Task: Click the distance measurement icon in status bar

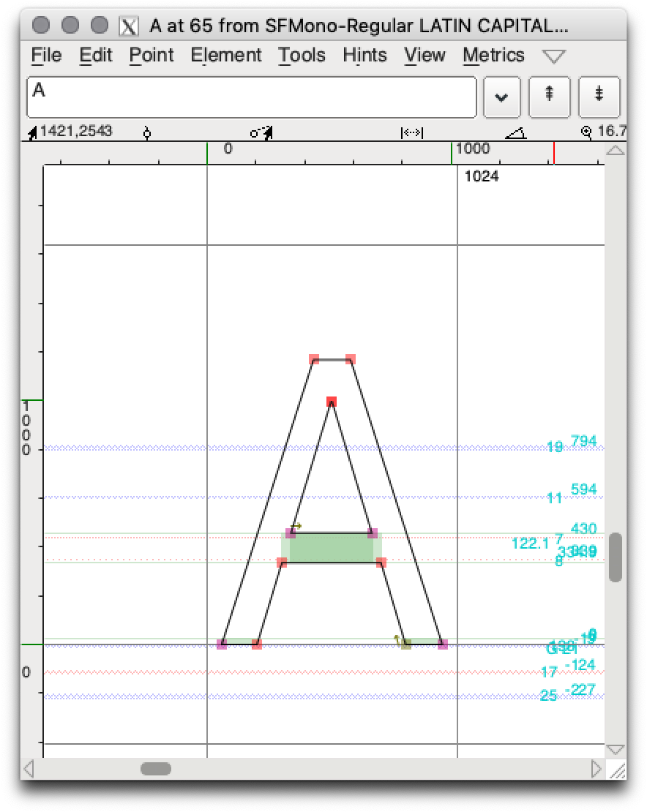Action: 412,132
